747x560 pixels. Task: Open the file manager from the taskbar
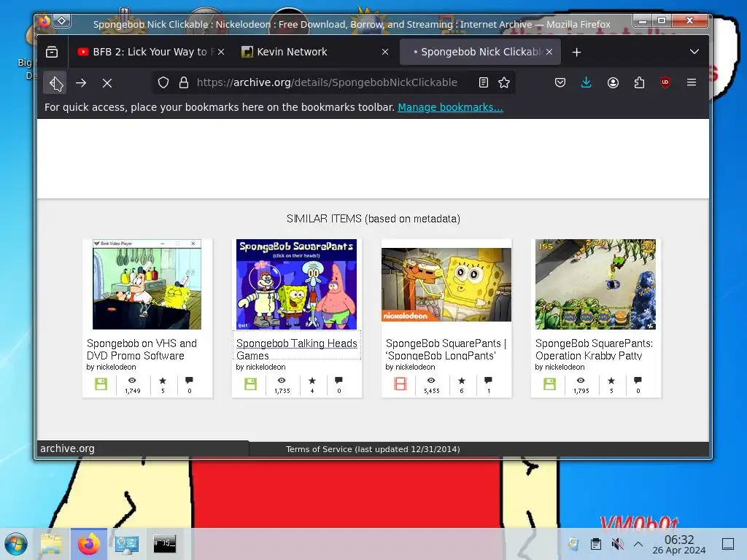[51, 544]
